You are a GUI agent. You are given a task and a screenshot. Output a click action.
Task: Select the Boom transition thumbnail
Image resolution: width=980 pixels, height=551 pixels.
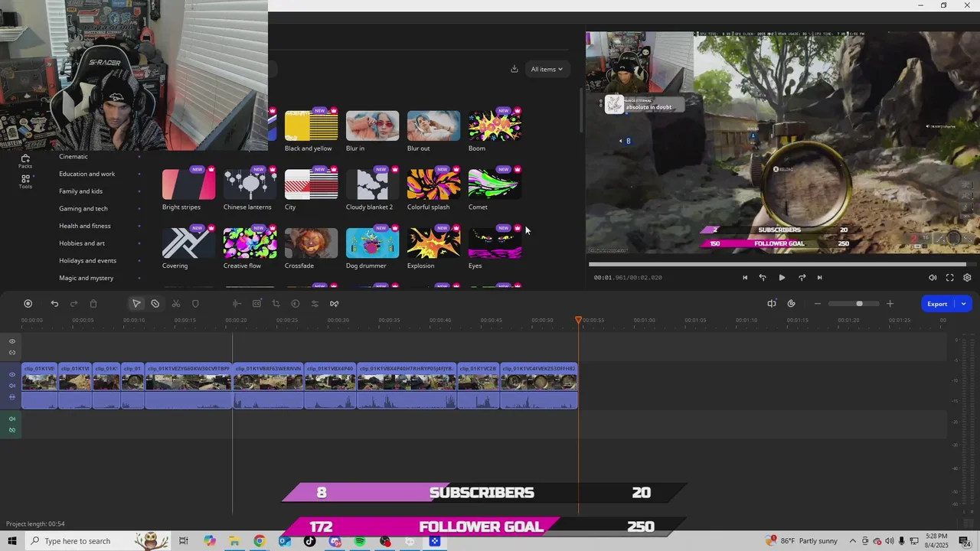495,126
